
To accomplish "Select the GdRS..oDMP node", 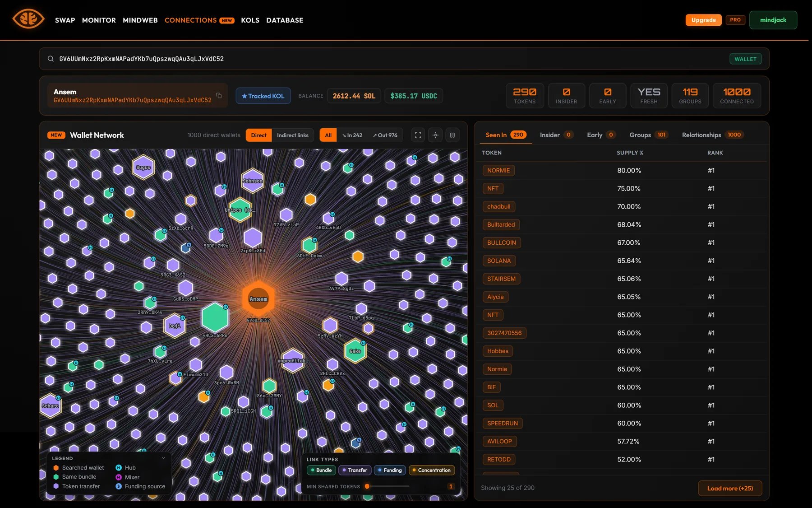I will (185, 288).
